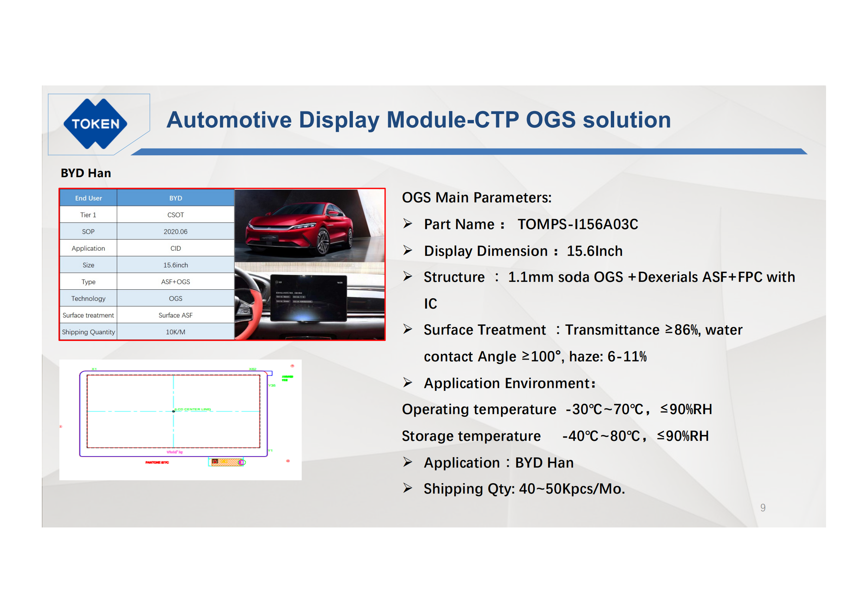Click the arrow bullet beside Part Name
Screen dimensions: 868x614
(x=407, y=224)
